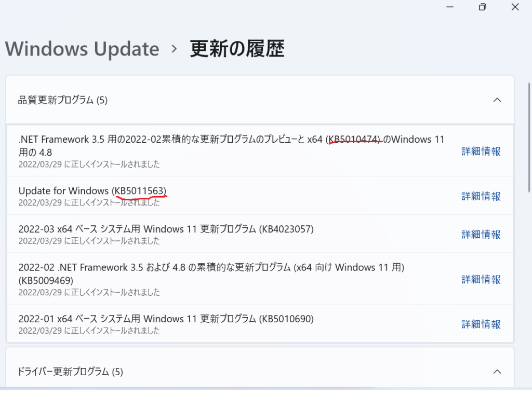This screenshot has height=396, width=532.
Task: Click the vertical scrollbar thumb
Action: pos(528,138)
